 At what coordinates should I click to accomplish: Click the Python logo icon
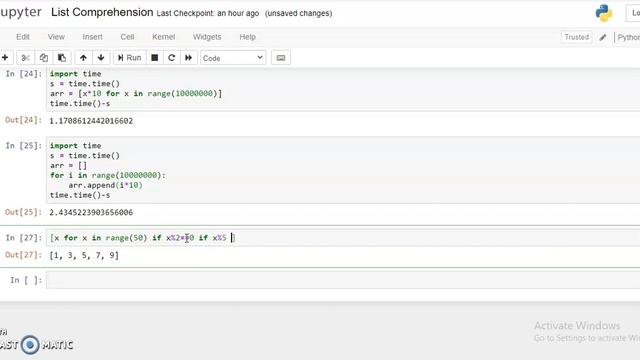pyautogui.click(x=604, y=13)
